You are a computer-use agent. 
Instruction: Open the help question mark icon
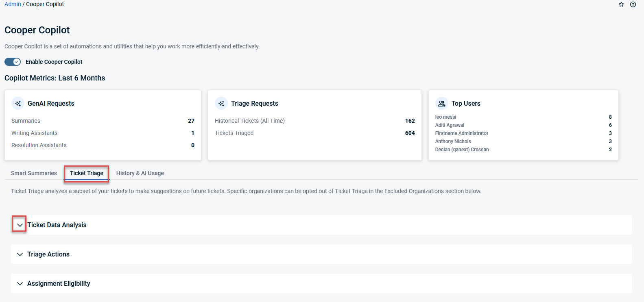tap(633, 4)
